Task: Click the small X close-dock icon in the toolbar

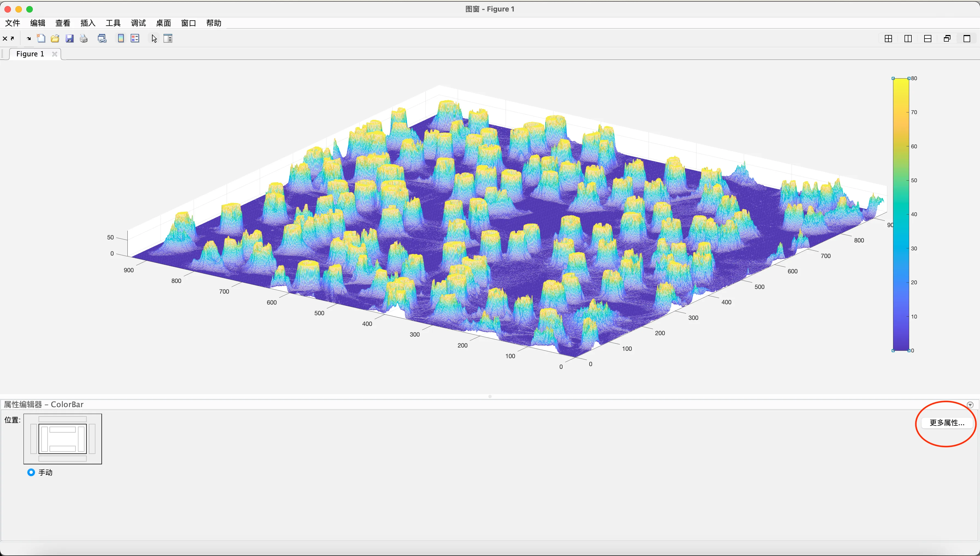Action: (5, 38)
